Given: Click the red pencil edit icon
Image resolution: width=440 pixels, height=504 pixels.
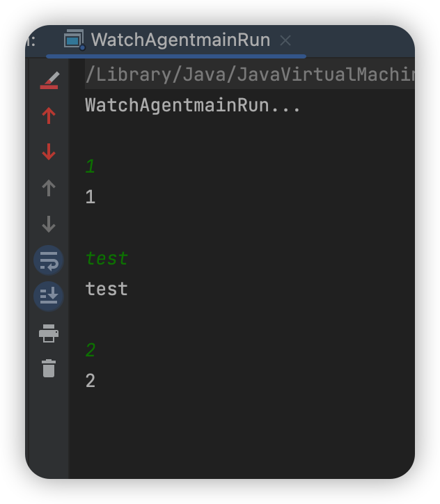Looking at the screenshot, I should [x=49, y=80].
